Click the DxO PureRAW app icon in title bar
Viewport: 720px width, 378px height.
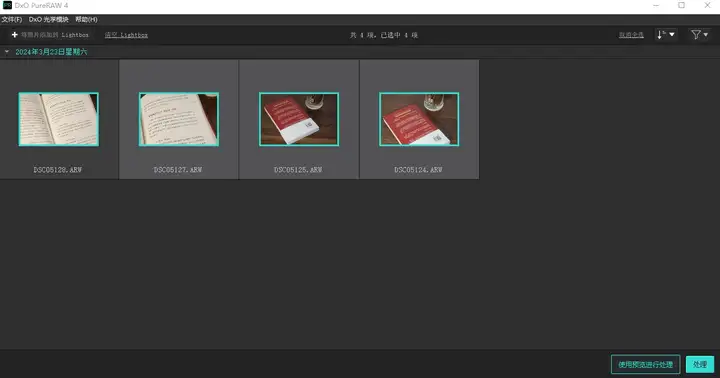(7, 6)
